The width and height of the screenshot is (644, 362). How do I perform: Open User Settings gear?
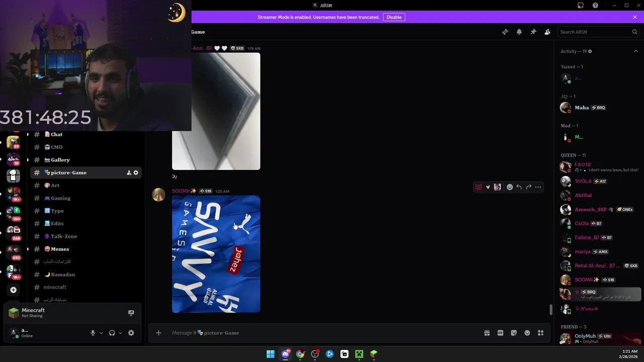tap(131, 333)
